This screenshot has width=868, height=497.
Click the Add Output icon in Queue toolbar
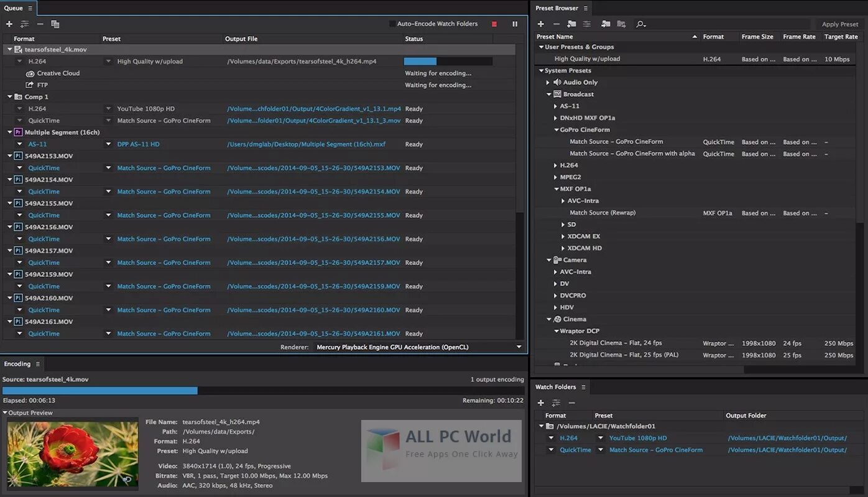coord(24,24)
